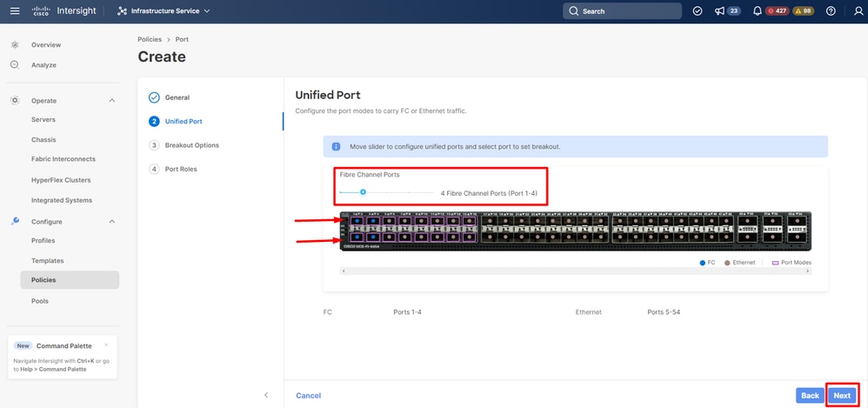
Task: Click the Cancel link
Action: [x=309, y=395]
